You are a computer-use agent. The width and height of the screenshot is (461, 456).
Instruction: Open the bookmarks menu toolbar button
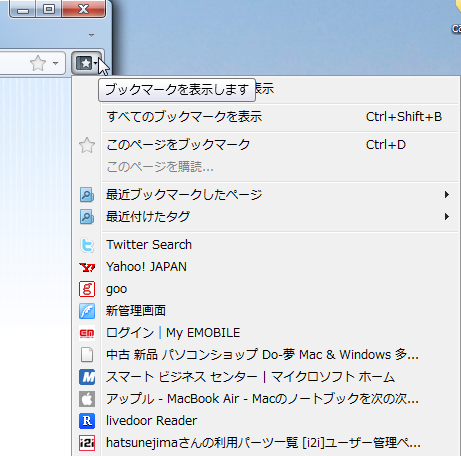click(87, 63)
